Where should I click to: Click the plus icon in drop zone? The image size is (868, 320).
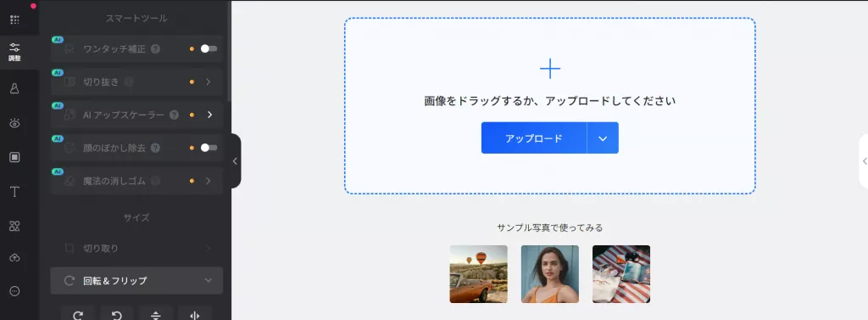(x=549, y=69)
